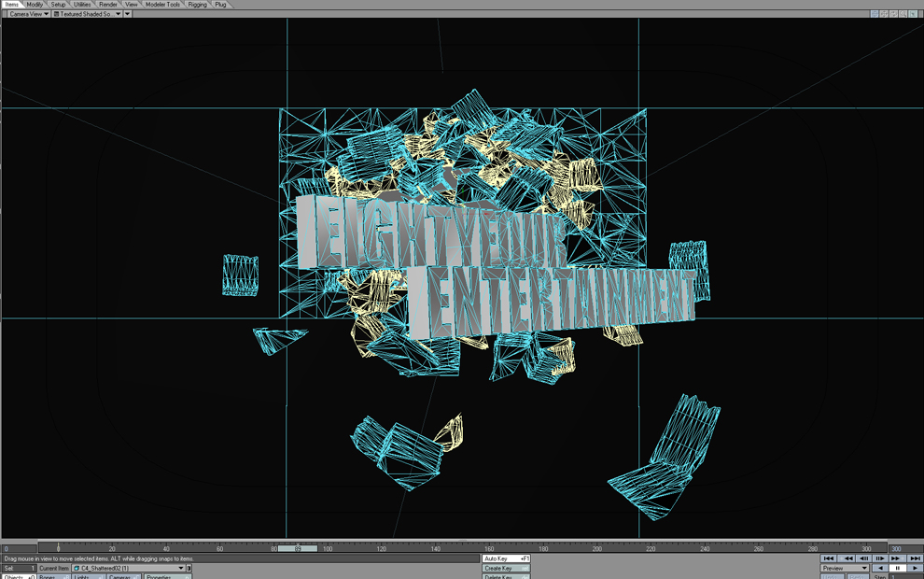Jump to the last frame
924x579 pixels.
pos(916,558)
